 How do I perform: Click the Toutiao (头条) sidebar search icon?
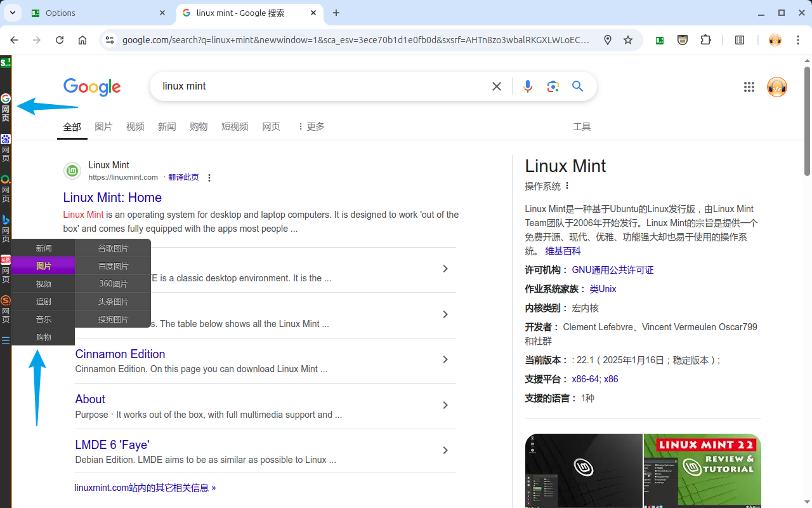click(6, 260)
